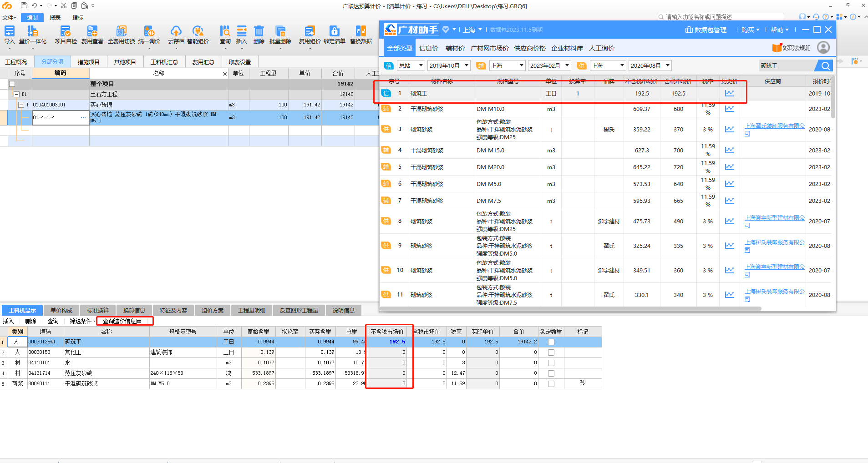
Task: Open the 2020年08月 date dropdown
Action: tap(650, 66)
